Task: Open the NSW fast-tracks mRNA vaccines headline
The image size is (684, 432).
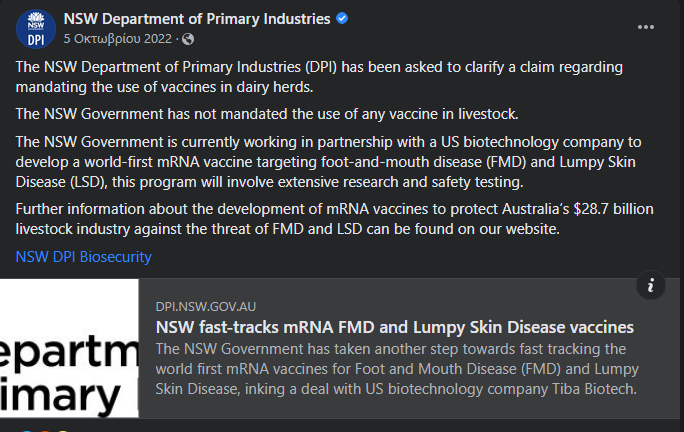Action: pos(395,327)
